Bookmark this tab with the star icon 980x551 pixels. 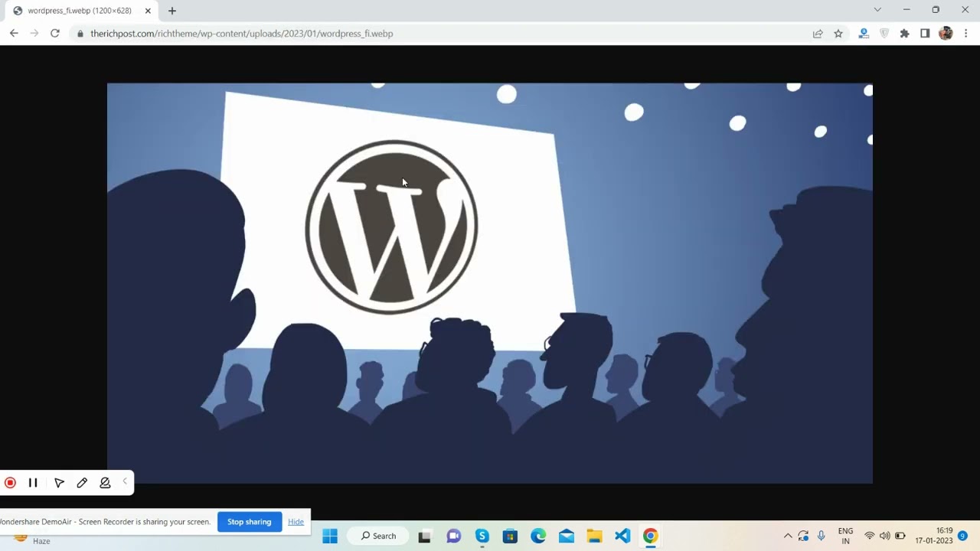(x=838, y=34)
